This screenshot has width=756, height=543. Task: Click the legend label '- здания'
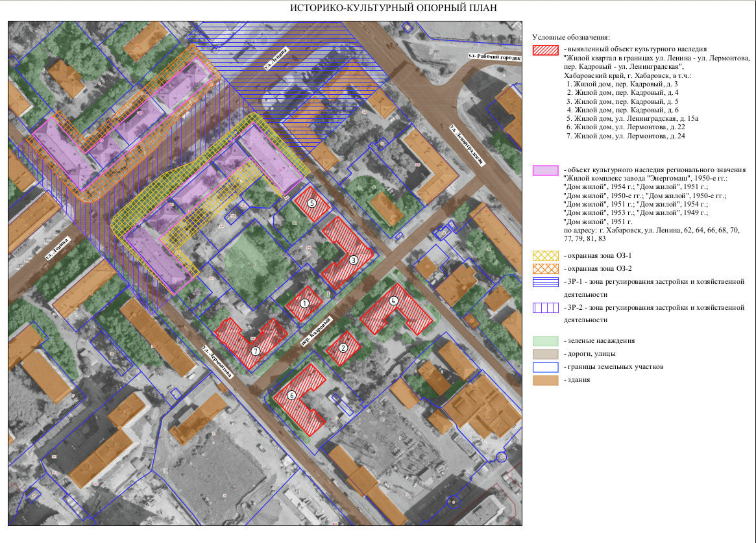pyautogui.click(x=577, y=380)
